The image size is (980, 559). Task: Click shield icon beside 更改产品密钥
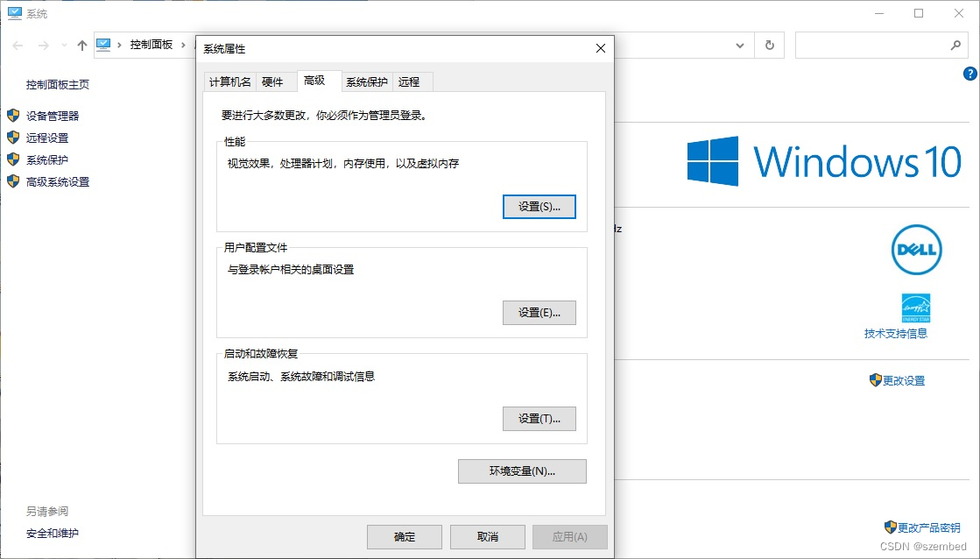tap(891, 527)
